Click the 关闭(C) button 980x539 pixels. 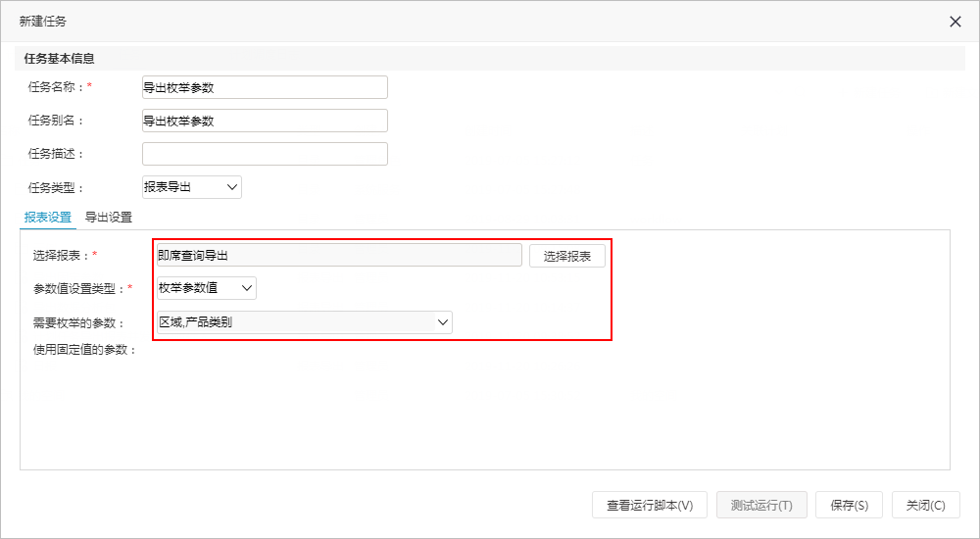(x=926, y=506)
